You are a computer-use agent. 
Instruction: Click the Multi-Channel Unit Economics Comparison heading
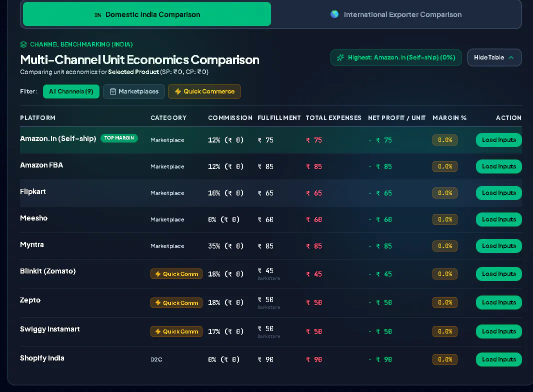(x=139, y=60)
